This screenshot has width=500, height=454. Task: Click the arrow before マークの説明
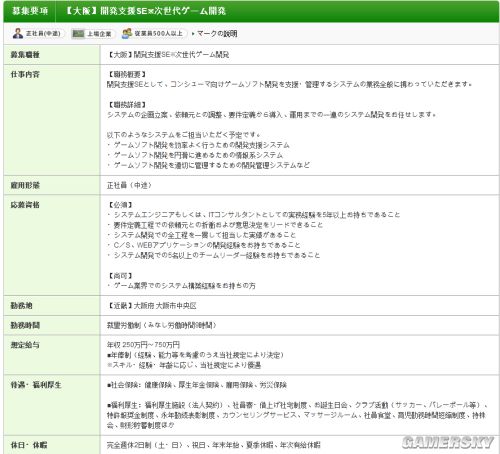pyautogui.click(x=193, y=34)
